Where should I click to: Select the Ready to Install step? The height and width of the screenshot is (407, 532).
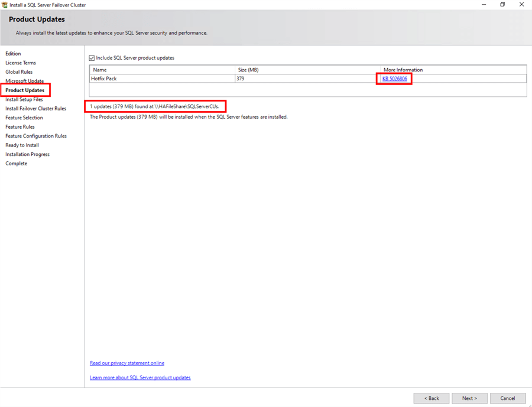pos(22,145)
